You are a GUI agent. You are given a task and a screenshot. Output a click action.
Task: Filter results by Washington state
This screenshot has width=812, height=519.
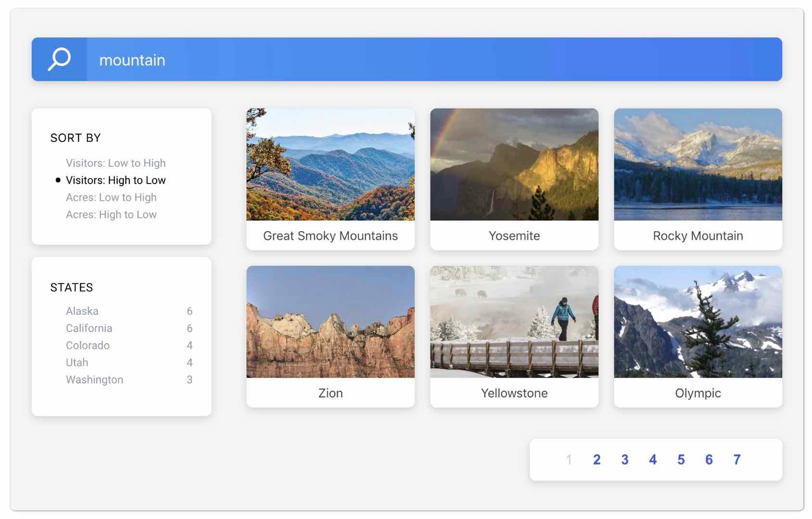[x=95, y=380]
